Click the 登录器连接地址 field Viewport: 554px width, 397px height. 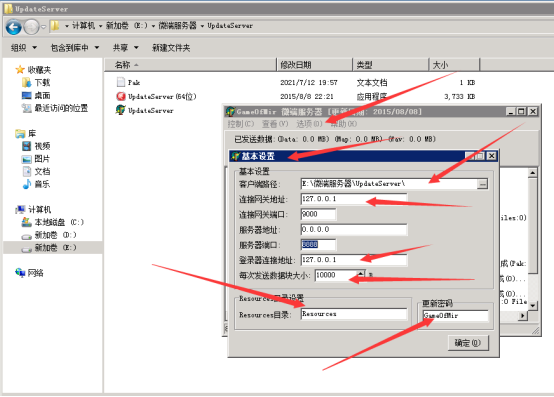pos(354,260)
